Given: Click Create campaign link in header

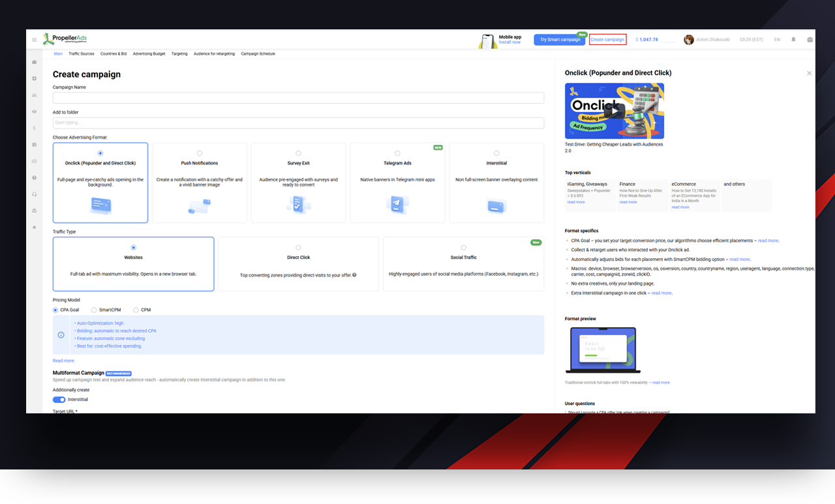Looking at the screenshot, I should (607, 40).
